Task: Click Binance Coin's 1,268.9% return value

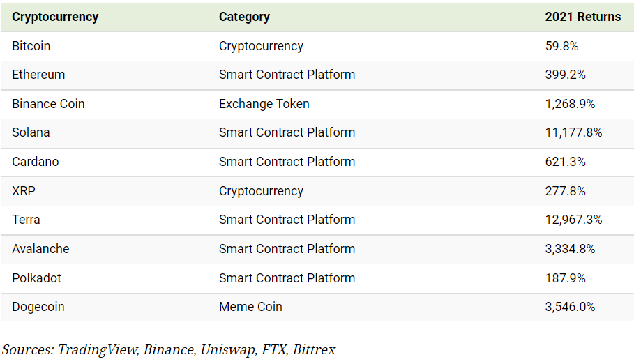Action: coord(570,104)
